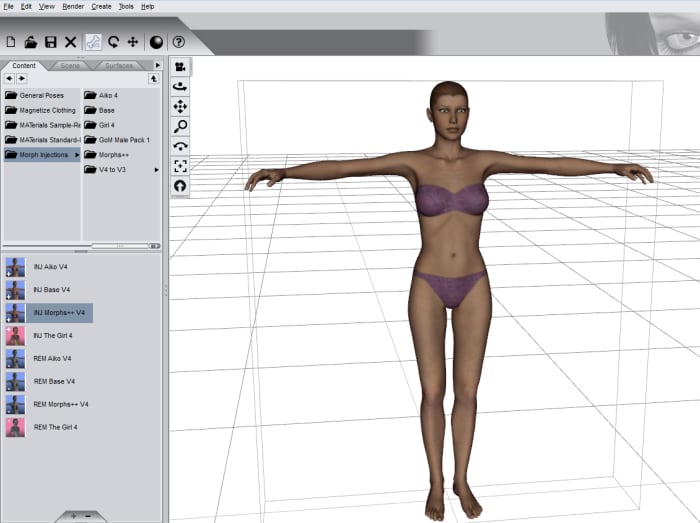Activate pan camera four-arrow control

coord(180,107)
